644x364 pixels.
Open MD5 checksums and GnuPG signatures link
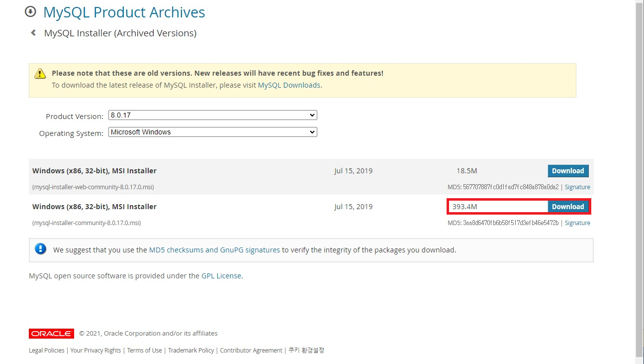point(214,250)
